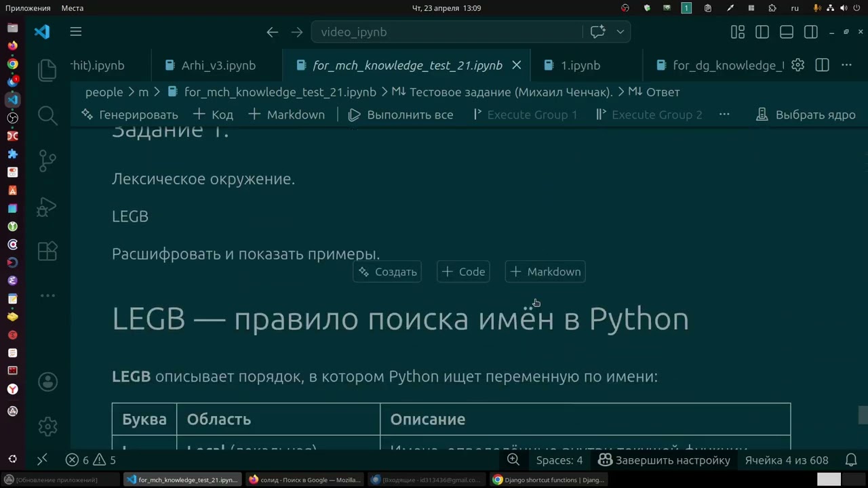The height and width of the screenshot is (488, 868).
Task: Click the ru keyboard layout indicator
Action: 795,8
